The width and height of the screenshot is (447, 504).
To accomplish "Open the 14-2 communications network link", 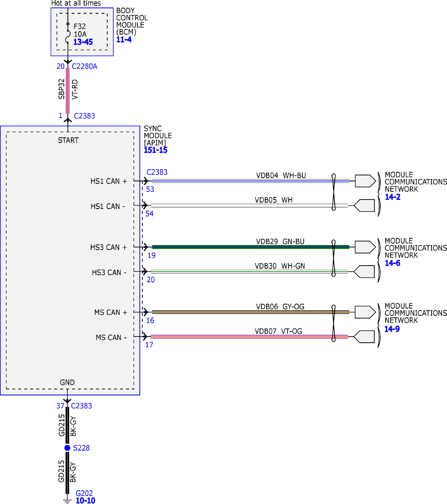I will [393, 197].
